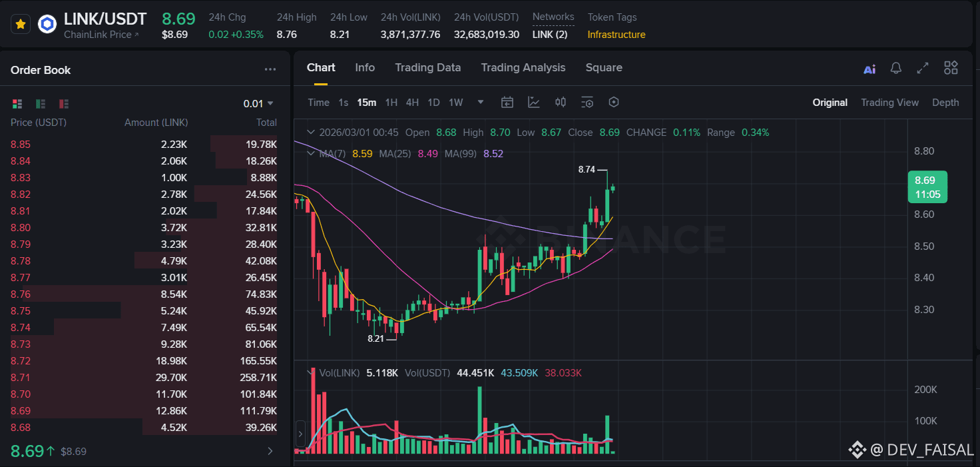
Task: Select the Time interval option
Action: point(318,102)
